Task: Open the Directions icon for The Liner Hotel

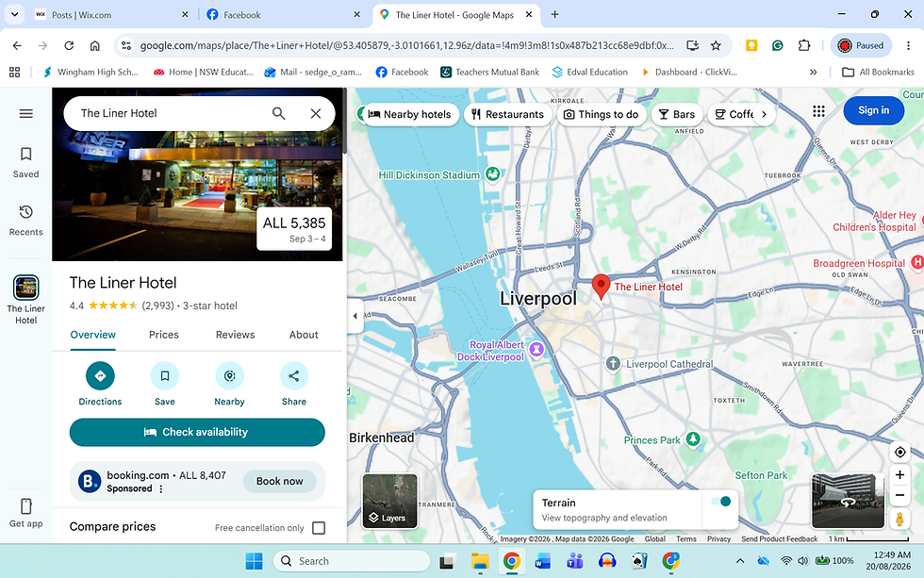Action: click(100, 376)
